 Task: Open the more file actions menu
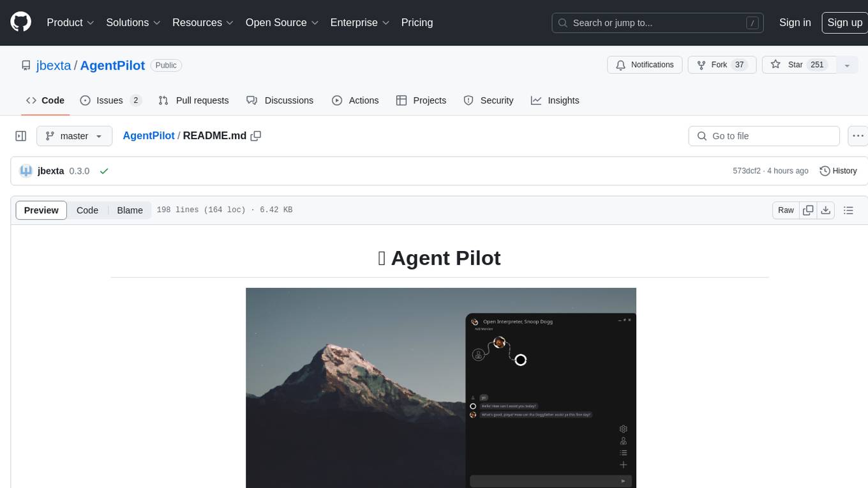858,136
